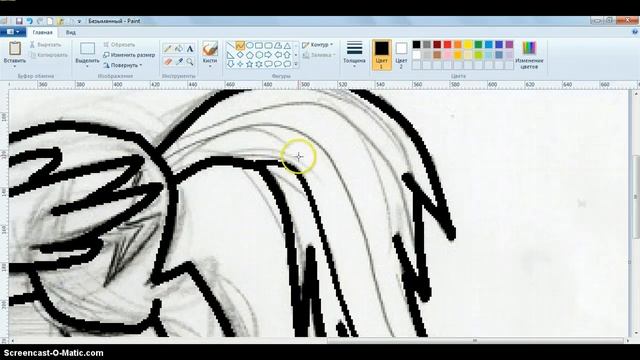Viewport: 640px width, 360px height.
Task: Pick the pink color swatch
Action: coord(447,55)
